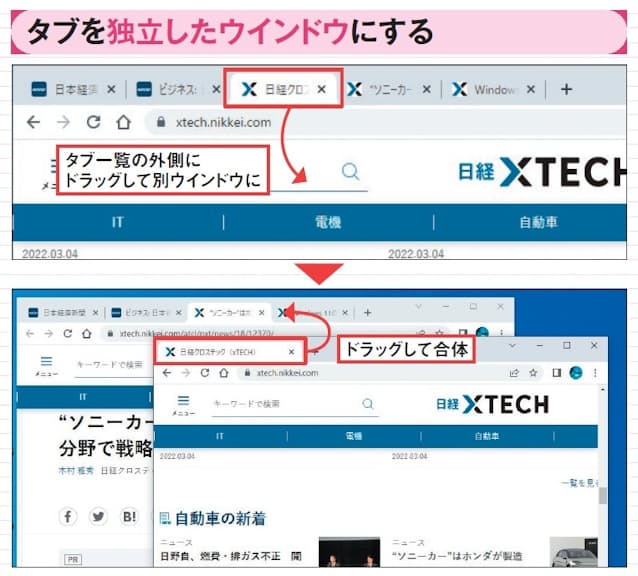Image resolution: width=638 pixels, height=576 pixels.
Task: Open the "ソニーカー"はホンダが製造 news item
Action: pos(457,556)
